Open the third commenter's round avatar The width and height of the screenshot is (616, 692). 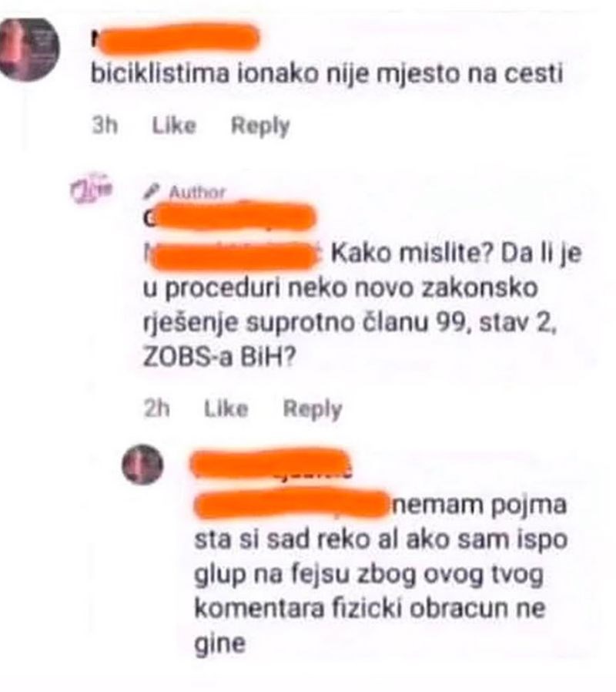point(142,465)
